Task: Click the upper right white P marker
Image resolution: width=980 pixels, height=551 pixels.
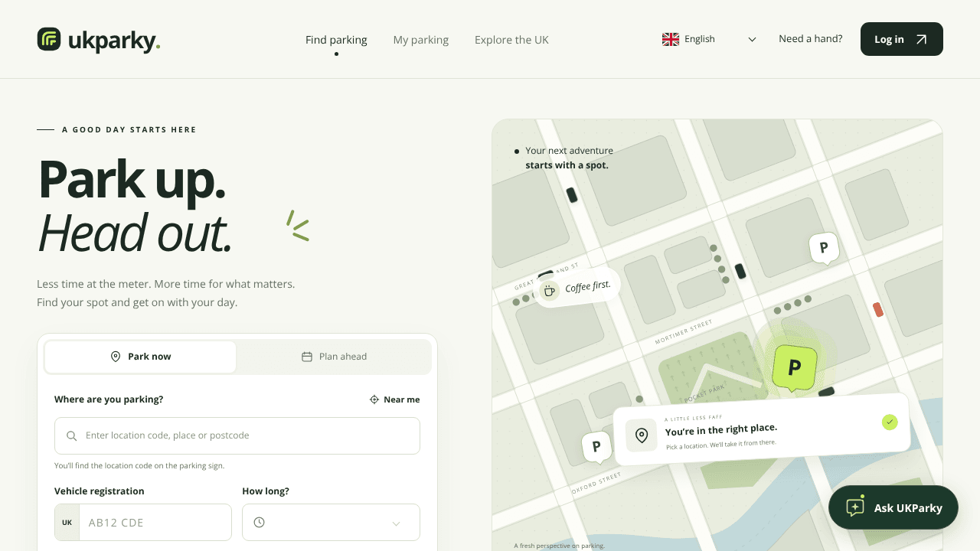Action: [824, 248]
